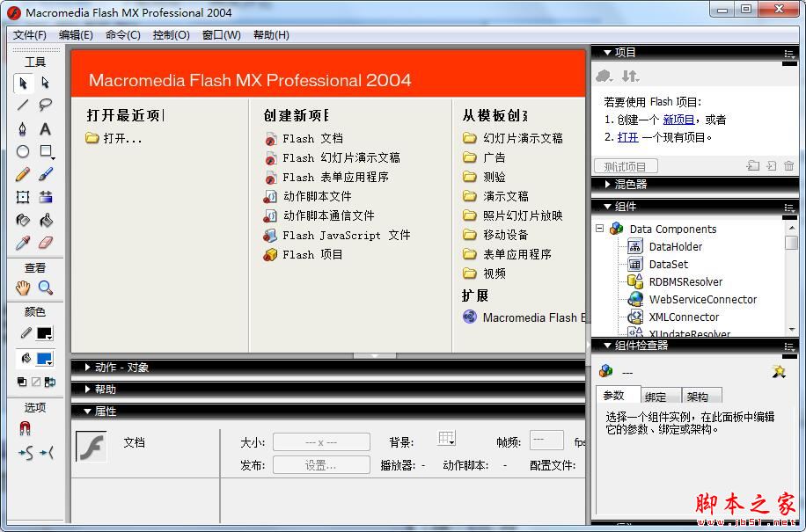Expand the 帮助 panel
The height and width of the screenshot is (532, 806).
point(87,390)
